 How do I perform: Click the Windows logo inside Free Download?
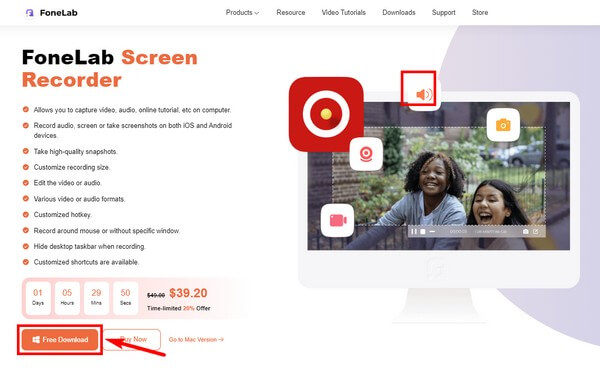tap(36, 340)
